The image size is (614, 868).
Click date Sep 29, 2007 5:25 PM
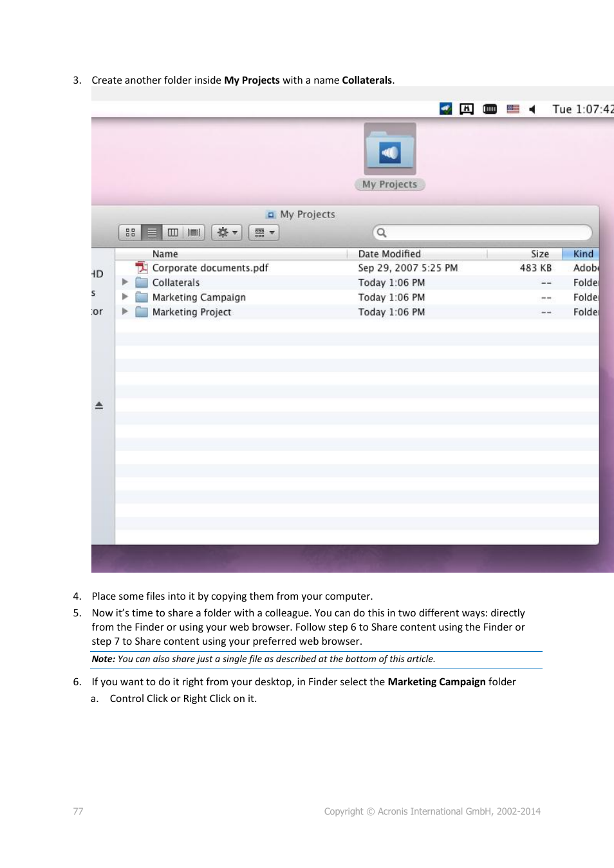[408, 268]
